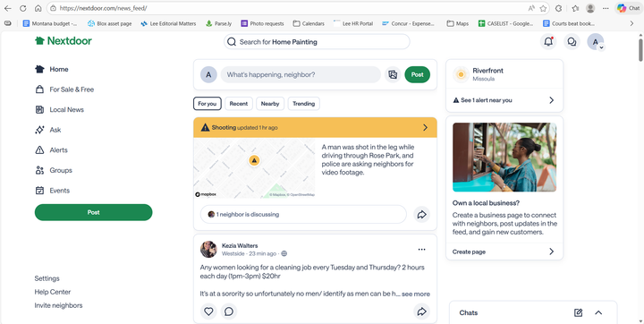This screenshot has width=644, height=324.
Task: Open Help Center link
Action: (53, 292)
